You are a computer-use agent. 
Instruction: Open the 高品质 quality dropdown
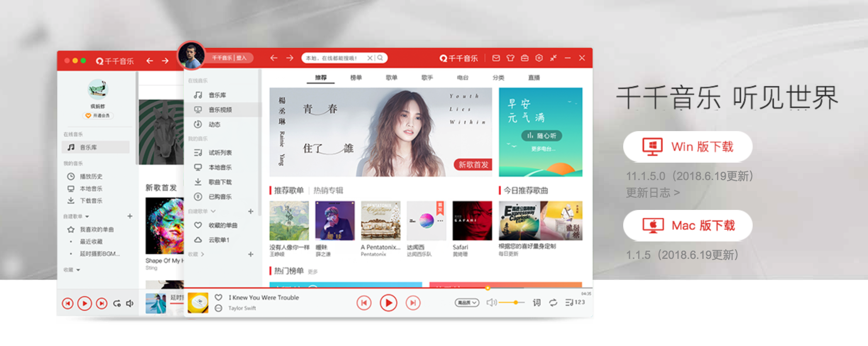click(467, 303)
